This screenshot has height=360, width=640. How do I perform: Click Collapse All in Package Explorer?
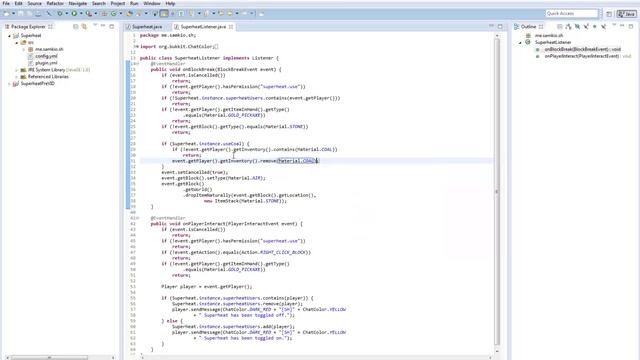coord(76,27)
